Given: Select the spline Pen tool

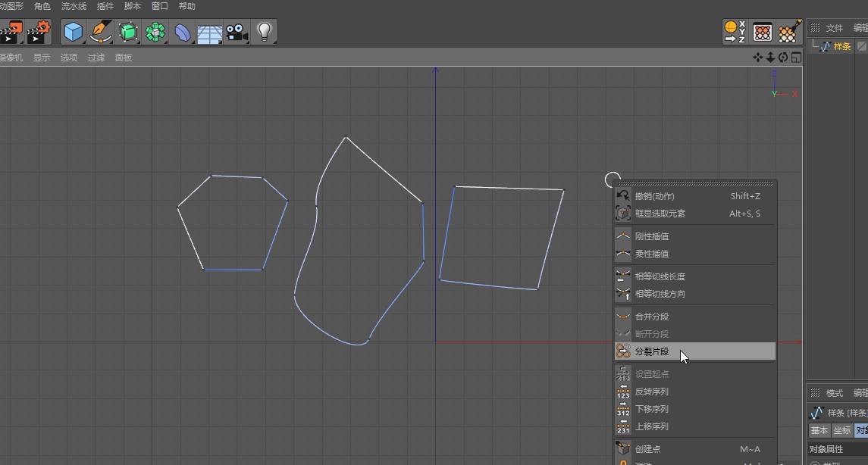Looking at the screenshot, I should [101, 32].
